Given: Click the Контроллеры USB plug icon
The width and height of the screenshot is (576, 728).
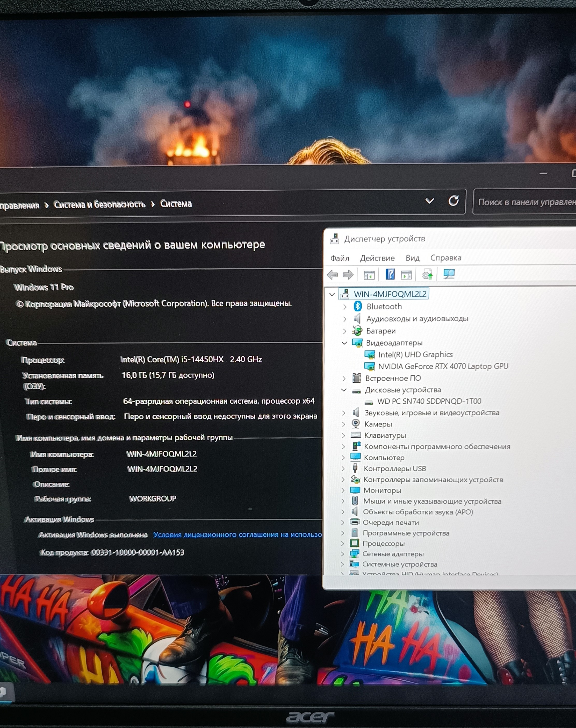Looking at the screenshot, I should coord(355,468).
